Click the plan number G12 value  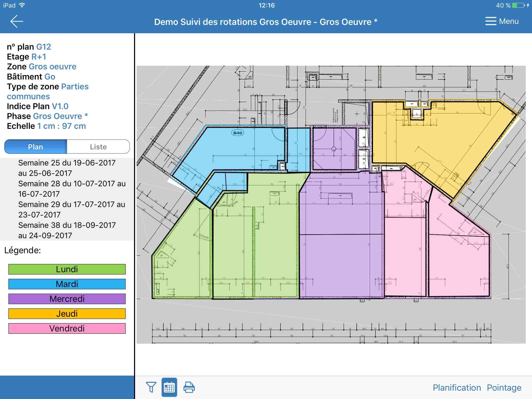pos(44,47)
